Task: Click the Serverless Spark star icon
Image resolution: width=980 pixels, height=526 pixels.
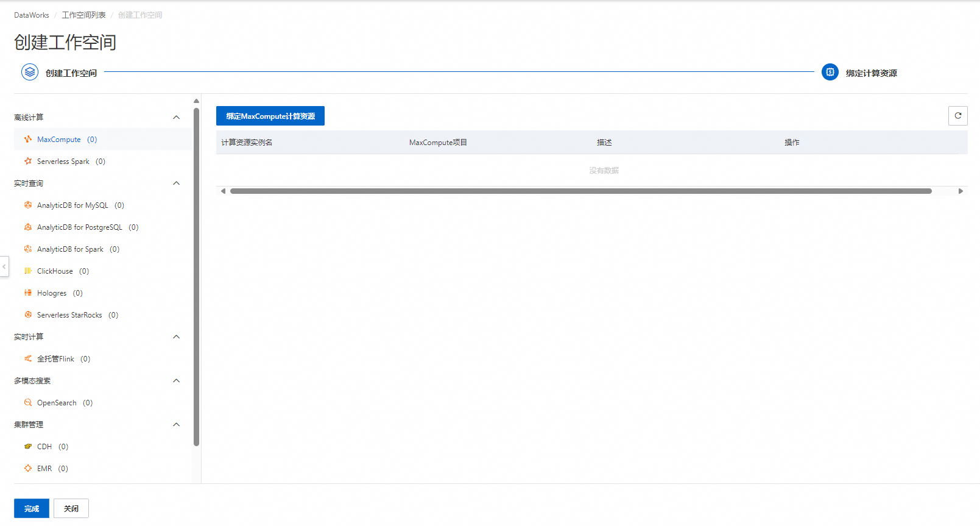Action: click(28, 162)
